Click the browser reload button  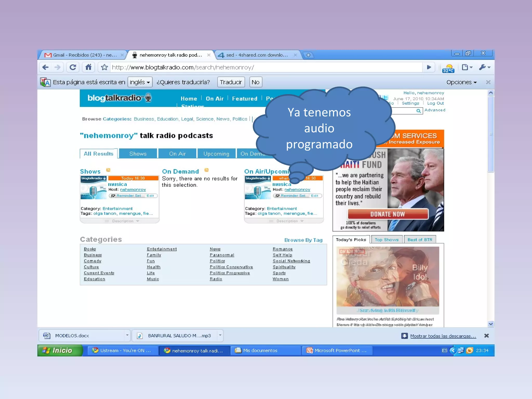pos(73,67)
